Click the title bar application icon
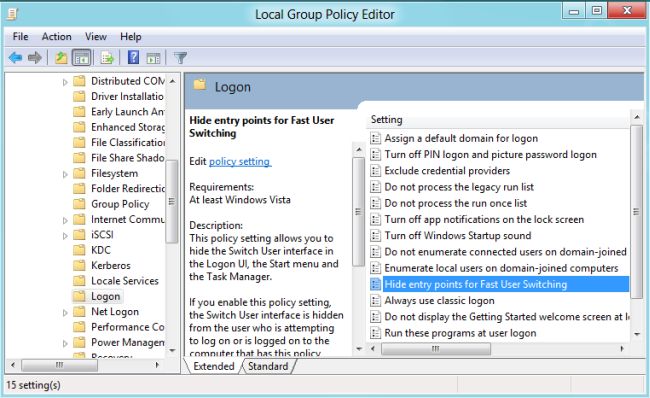 coord(13,14)
